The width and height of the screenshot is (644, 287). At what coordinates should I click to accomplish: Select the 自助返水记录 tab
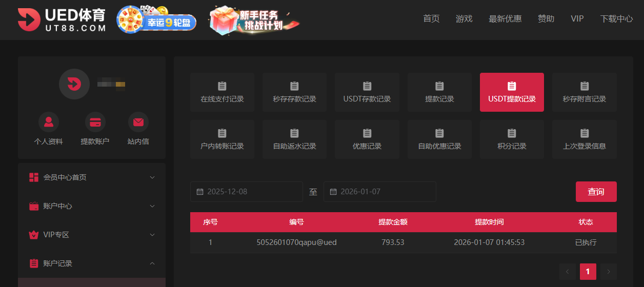(x=294, y=139)
